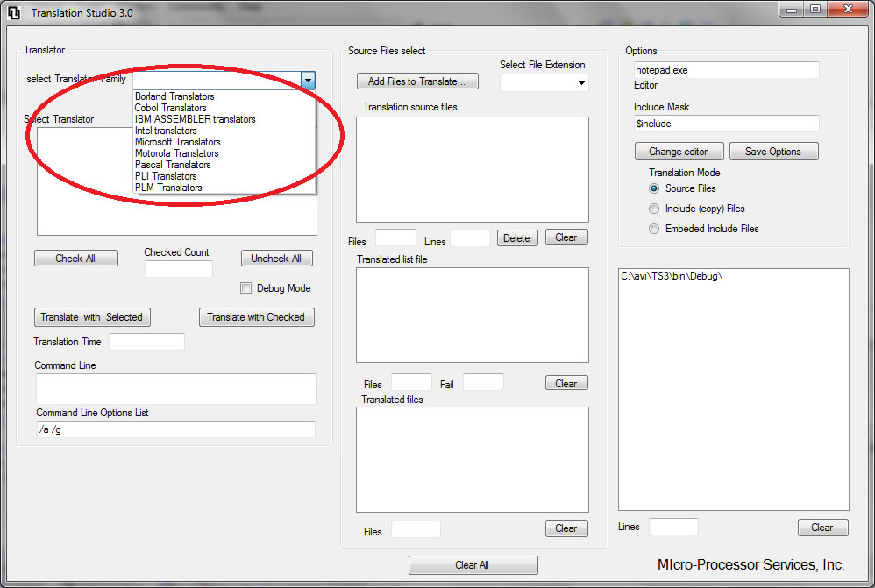875x588 pixels.
Task: Run Translate with Selected
Action: pos(92,317)
